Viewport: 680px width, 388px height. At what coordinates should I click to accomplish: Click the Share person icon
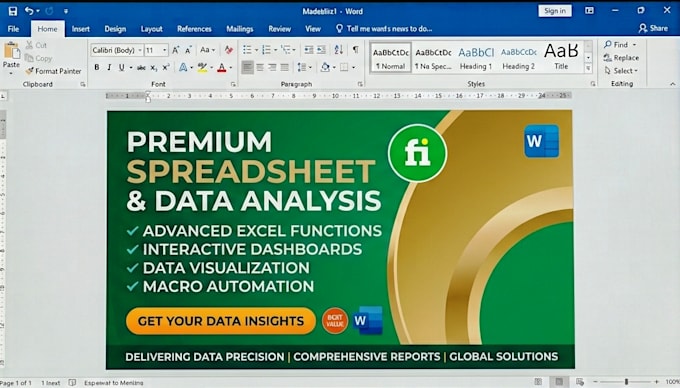[643, 29]
